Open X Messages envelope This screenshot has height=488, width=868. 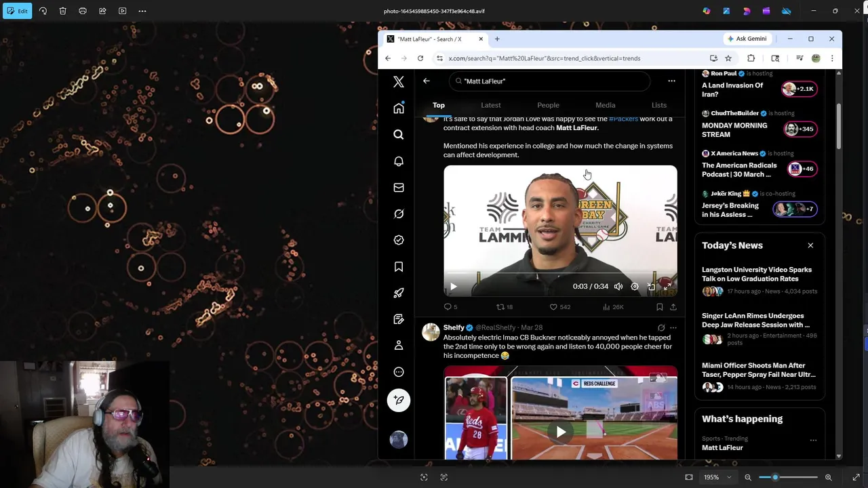399,188
